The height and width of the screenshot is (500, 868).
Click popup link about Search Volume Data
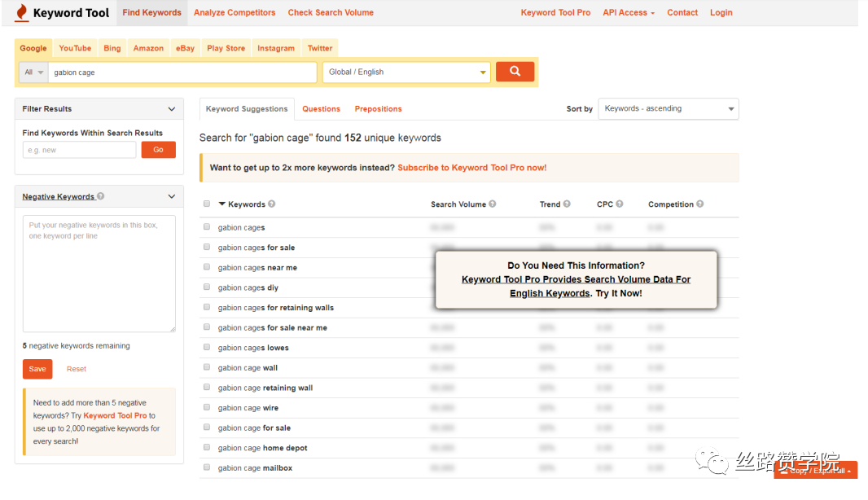[x=576, y=287]
